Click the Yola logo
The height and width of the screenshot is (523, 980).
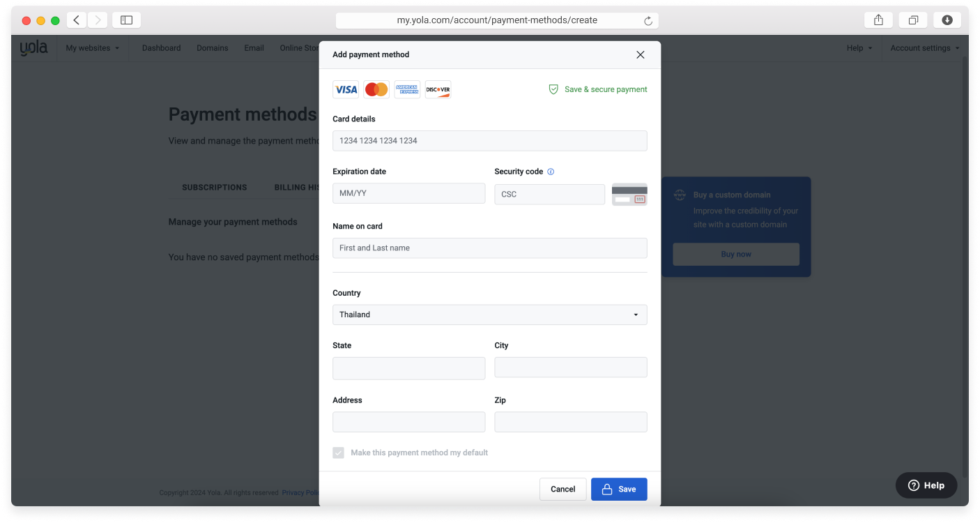tap(33, 47)
